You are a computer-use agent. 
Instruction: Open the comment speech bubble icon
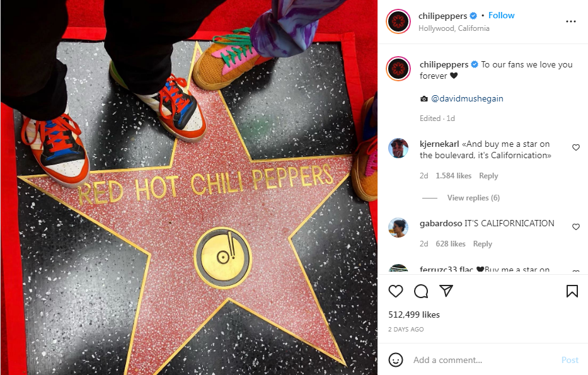coord(421,291)
